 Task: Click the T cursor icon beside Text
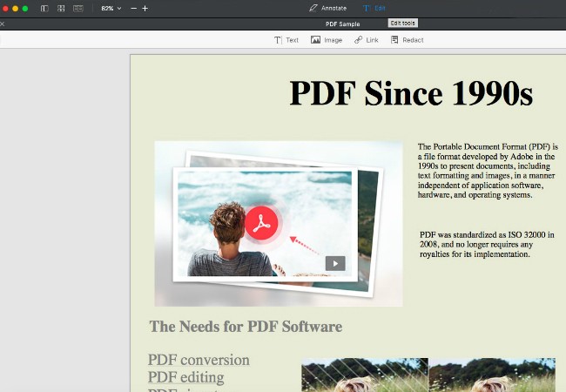(277, 40)
